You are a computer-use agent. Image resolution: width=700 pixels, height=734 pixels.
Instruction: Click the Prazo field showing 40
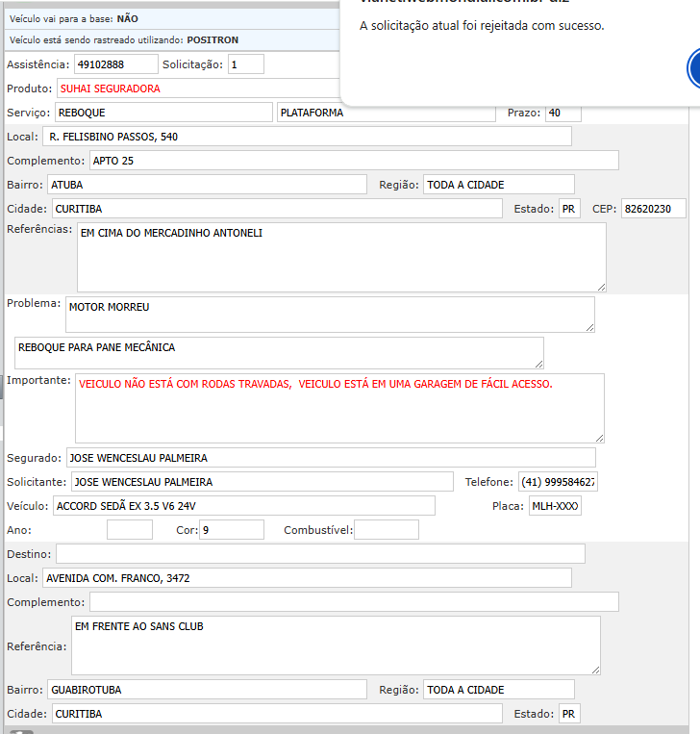(x=562, y=113)
